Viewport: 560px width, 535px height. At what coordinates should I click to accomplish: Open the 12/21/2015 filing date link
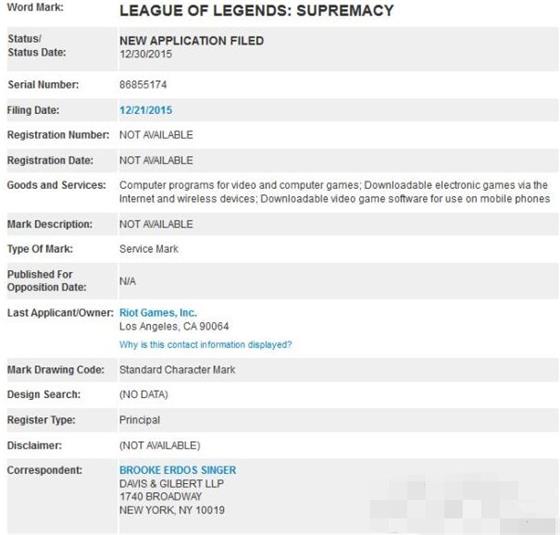[x=146, y=110]
